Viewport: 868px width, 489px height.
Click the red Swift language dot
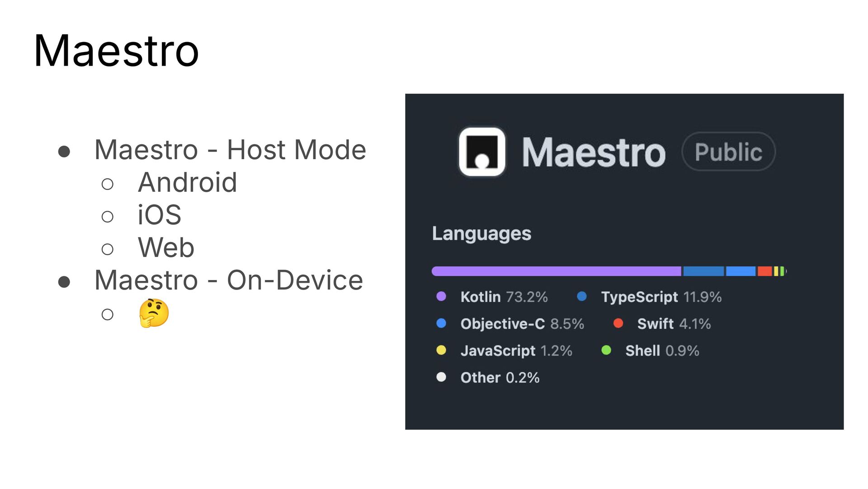click(x=618, y=323)
